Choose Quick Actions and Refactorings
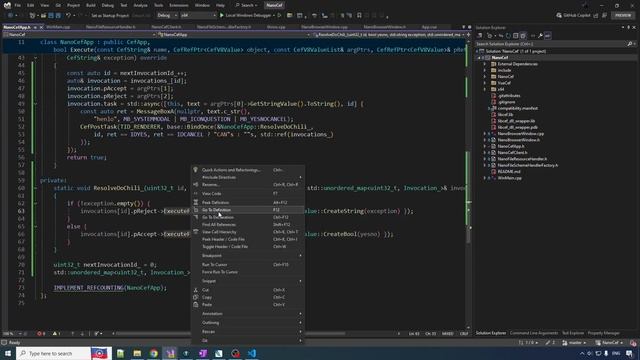 [248, 170]
